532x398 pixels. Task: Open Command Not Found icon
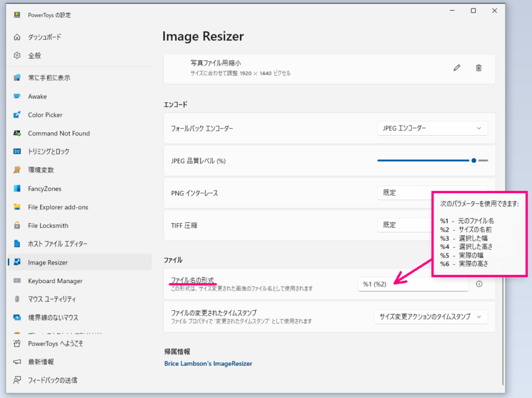(17, 133)
